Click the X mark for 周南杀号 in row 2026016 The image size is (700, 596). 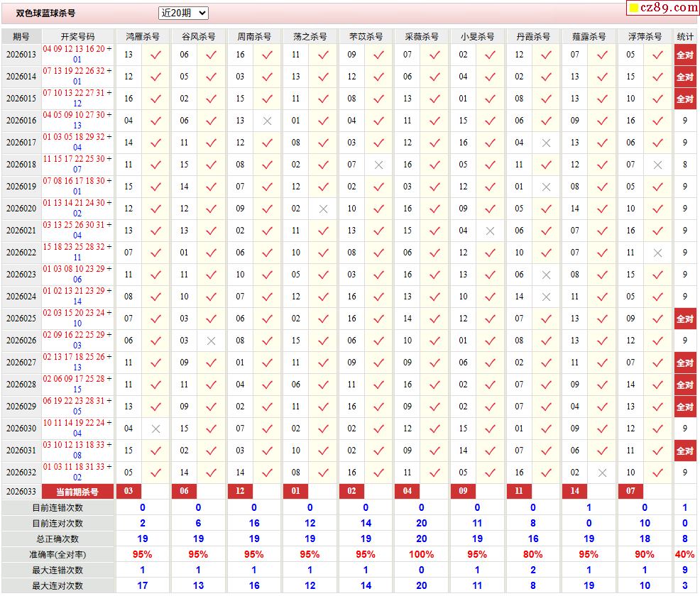click(x=267, y=121)
